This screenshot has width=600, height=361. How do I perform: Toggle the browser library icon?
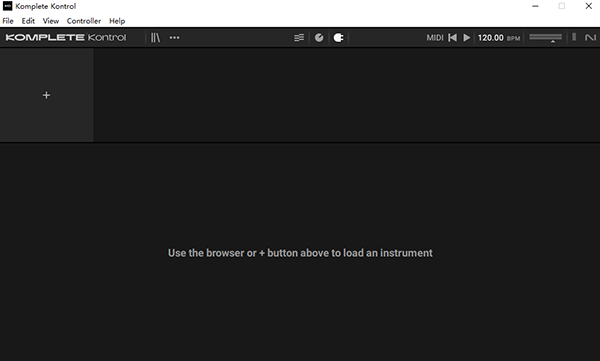pos(155,38)
